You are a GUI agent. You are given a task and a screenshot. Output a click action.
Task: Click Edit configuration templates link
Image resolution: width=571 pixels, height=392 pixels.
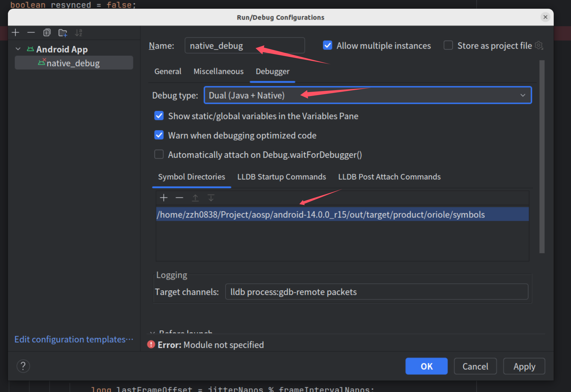(x=74, y=339)
